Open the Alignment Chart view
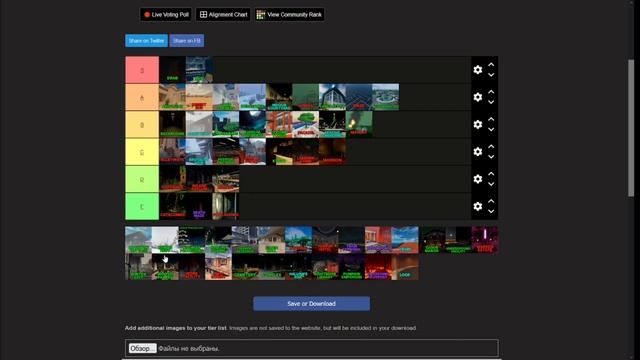 (x=223, y=15)
